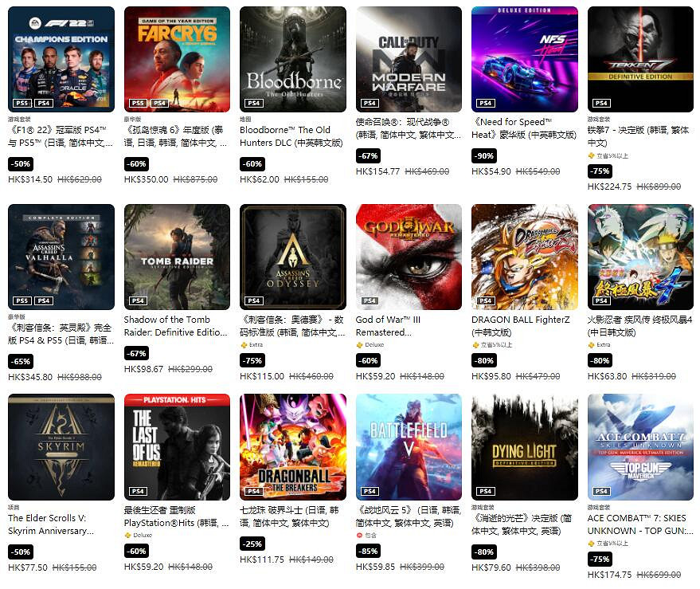Viewport: 700px width, 589px height.
Task: Click the savings badge under ACE COMBAT 7 title
Action: pyautogui.click(x=608, y=544)
